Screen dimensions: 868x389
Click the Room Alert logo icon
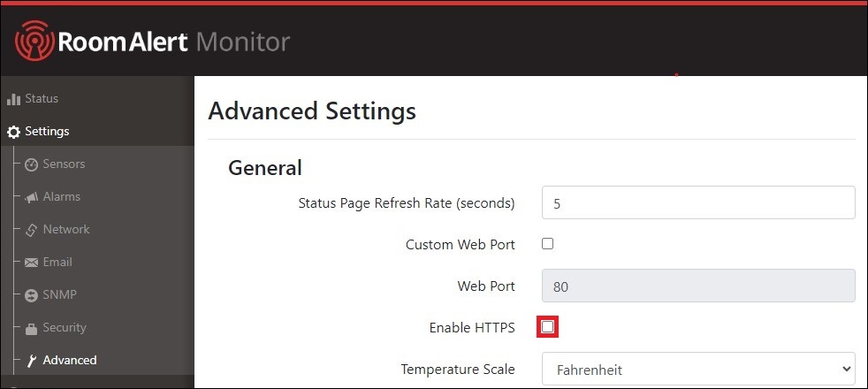pyautogui.click(x=34, y=41)
